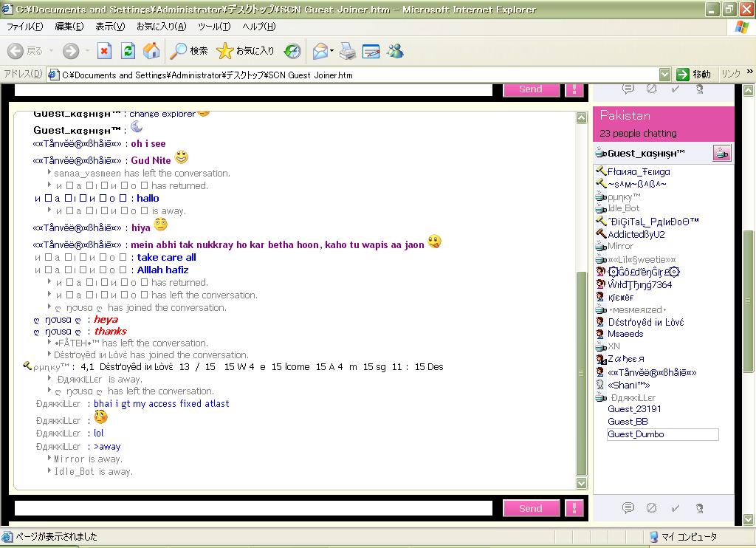Click the ignore-user icon at bottom of user list
This screenshot has height=548, width=756.
pyautogui.click(x=651, y=508)
